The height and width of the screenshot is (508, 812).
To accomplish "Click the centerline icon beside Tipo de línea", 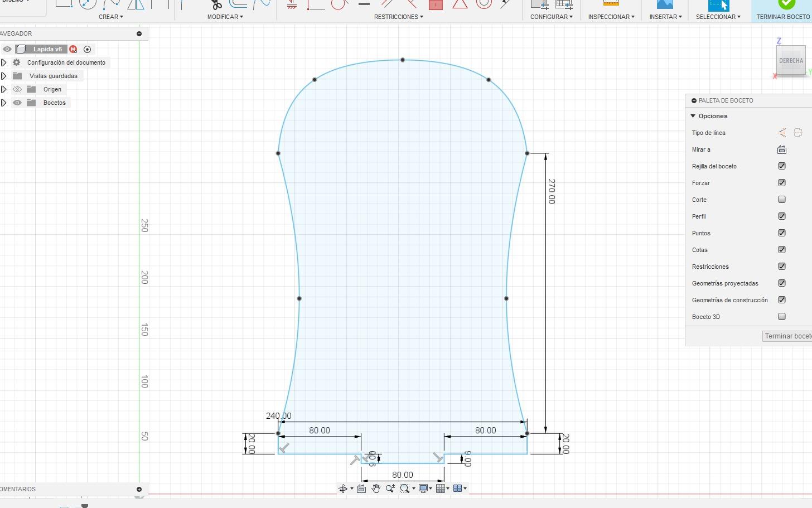I will point(798,133).
